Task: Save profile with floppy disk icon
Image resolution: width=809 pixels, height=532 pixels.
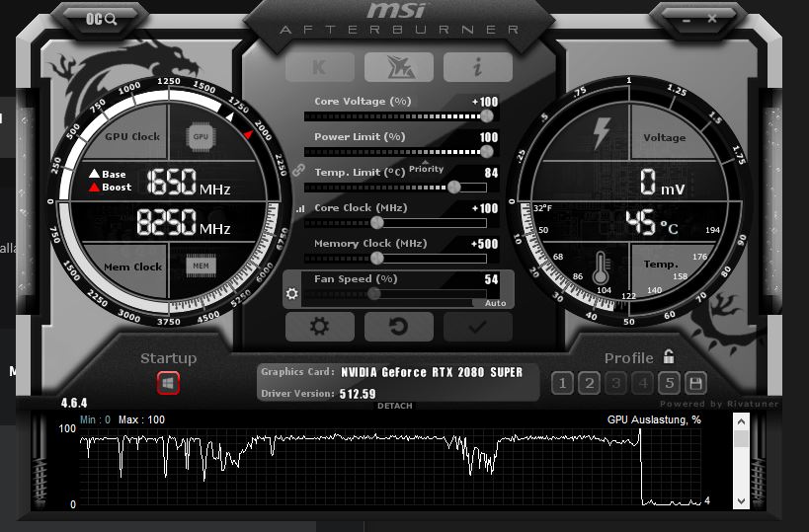Action: coord(695,383)
